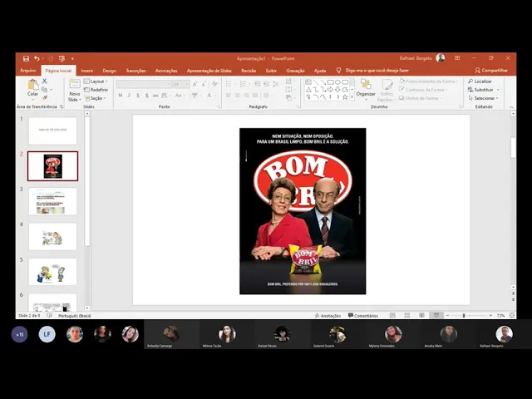The image size is (532, 399).
Task: Click the Undo arrow icon
Action: (37, 59)
